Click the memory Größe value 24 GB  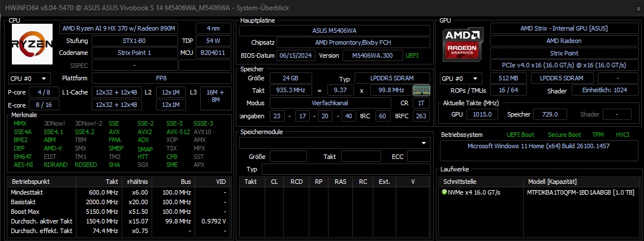(x=291, y=78)
